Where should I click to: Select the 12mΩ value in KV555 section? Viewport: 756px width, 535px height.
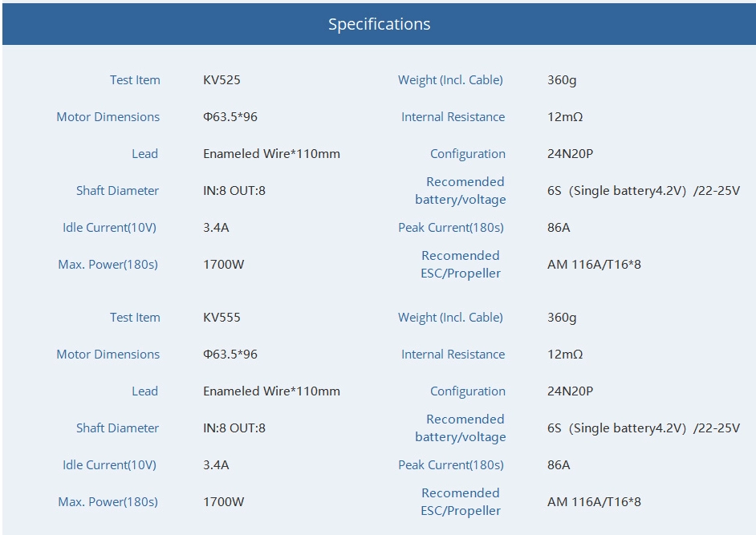click(565, 355)
